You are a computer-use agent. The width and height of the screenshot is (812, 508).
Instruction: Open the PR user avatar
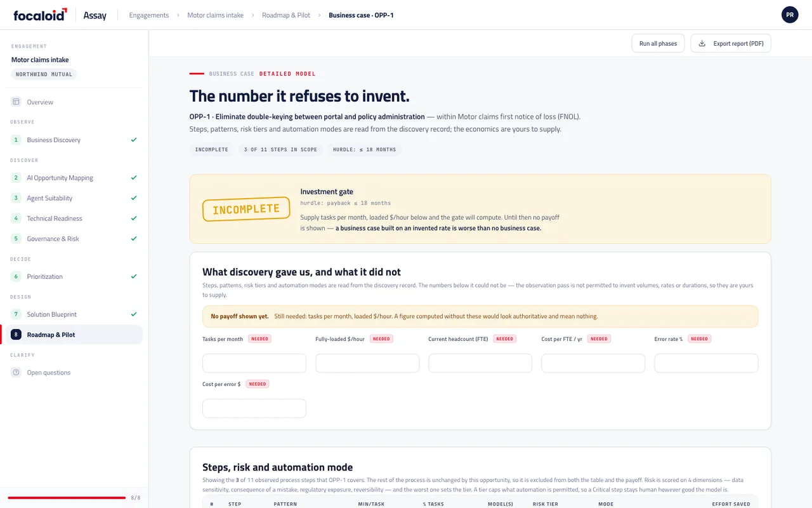[790, 15]
